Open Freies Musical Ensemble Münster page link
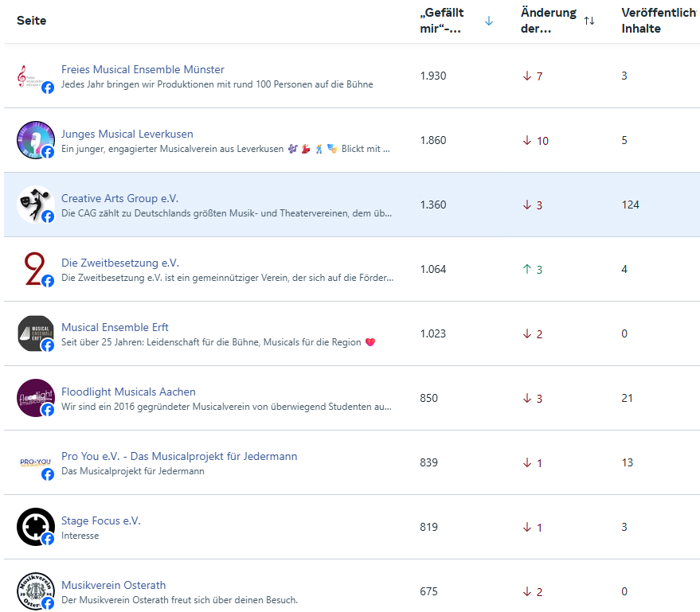The width and height of the screenshot is (700, 612). point(143,69)
